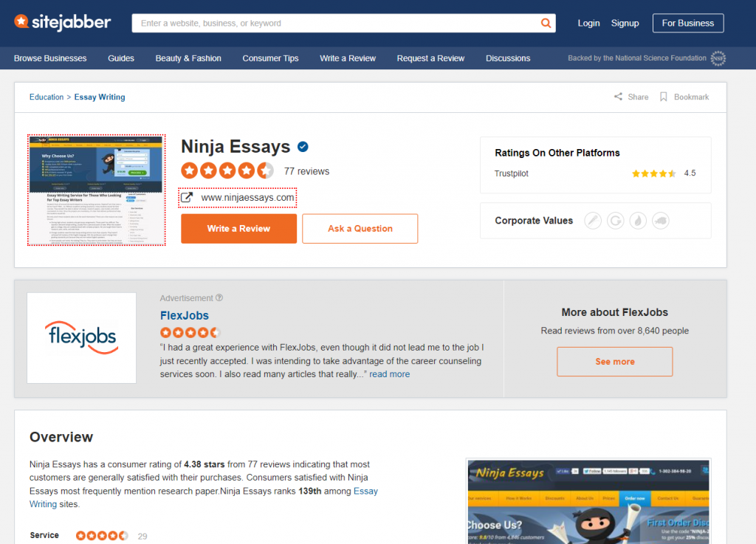Image resolution: width=756 pixels, height=544 pixels.
Task: Click Read reviews from over 8,640 people
Action: 615,331
